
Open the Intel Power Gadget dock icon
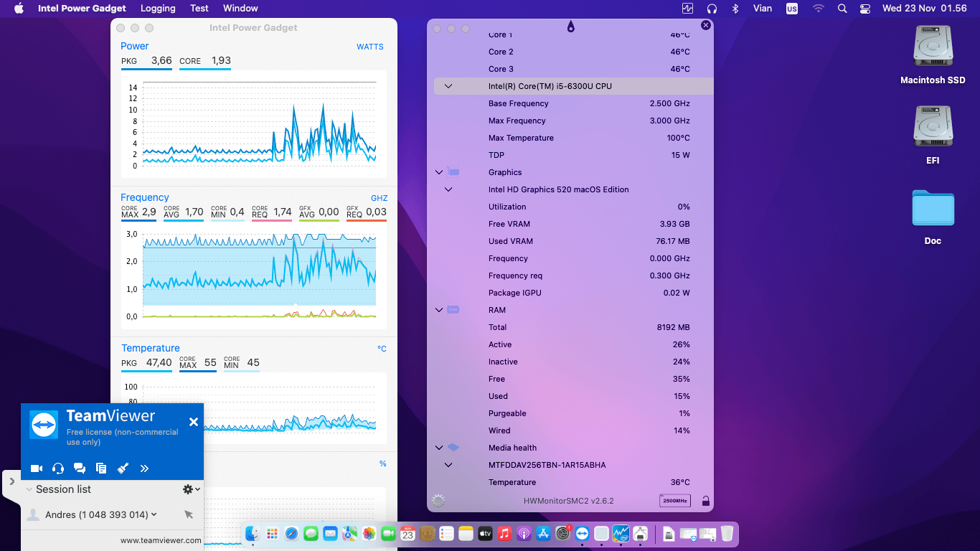point(621,534)
